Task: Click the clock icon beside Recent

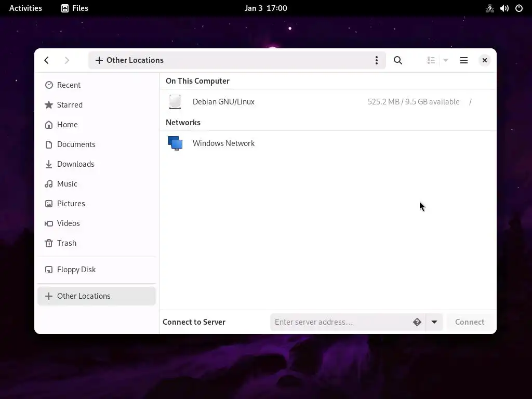Action: [x=49, y=85]
